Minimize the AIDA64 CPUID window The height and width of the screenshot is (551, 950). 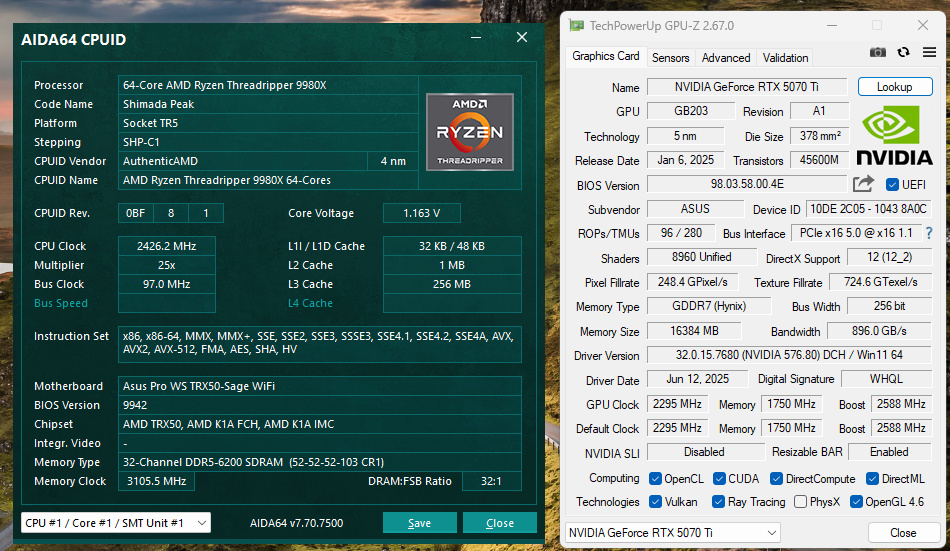476,38
